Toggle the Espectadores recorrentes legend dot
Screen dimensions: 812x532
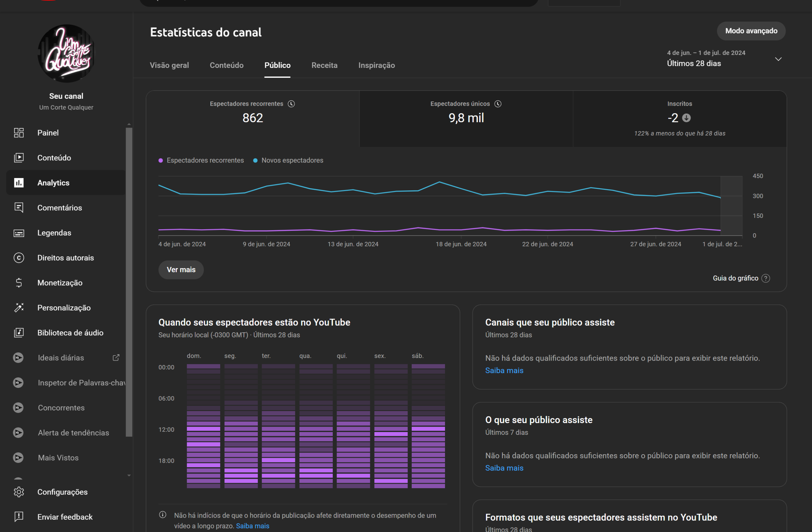coord(161,161)
